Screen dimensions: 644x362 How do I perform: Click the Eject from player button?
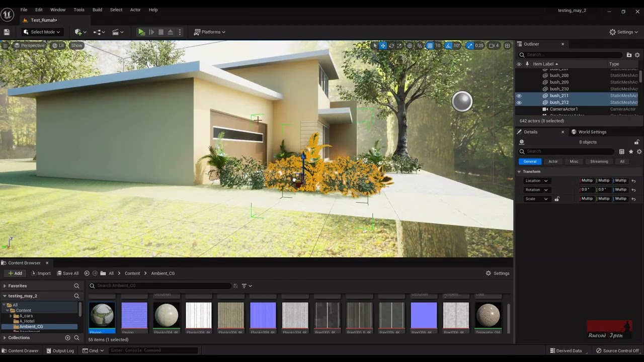(x=170, y=32)
